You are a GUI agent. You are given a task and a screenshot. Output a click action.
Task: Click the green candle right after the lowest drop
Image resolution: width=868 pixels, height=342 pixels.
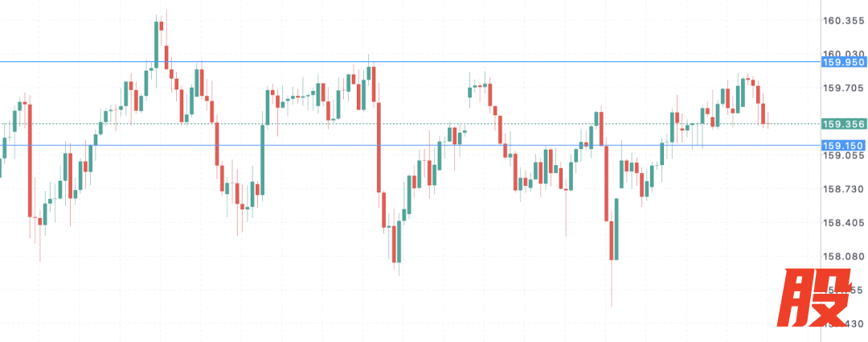coord(616,229)
